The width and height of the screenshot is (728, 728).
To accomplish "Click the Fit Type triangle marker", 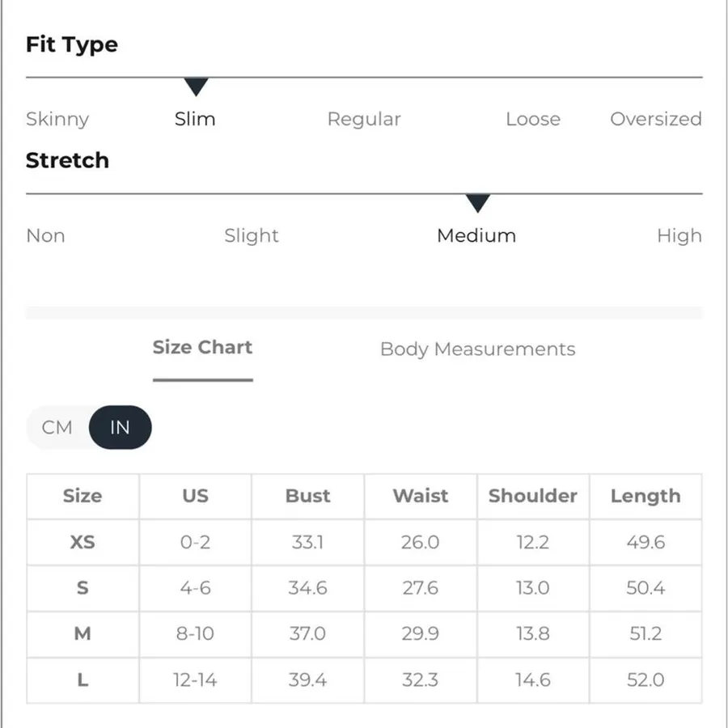I will 196,87.
